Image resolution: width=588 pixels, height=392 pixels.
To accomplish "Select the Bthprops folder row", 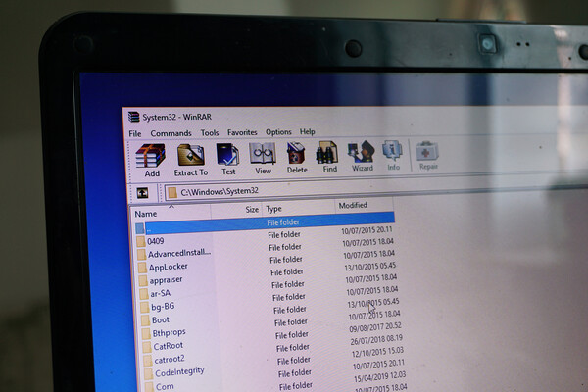I will [x=169, y=332].
